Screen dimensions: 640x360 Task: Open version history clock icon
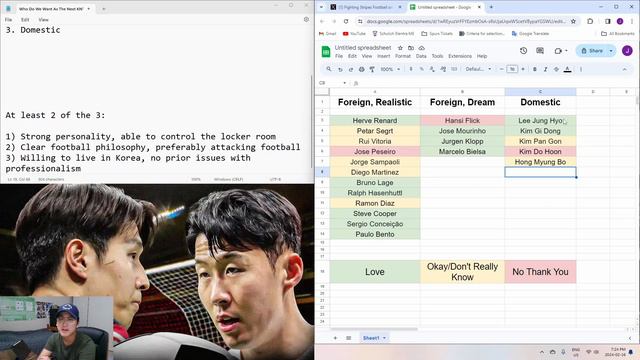coord(523,51)
